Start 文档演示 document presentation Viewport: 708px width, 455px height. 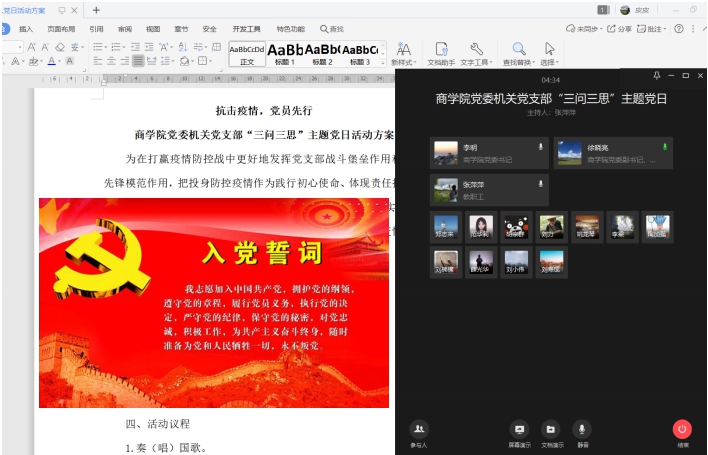pyautogui.click(x=552, y=434)
